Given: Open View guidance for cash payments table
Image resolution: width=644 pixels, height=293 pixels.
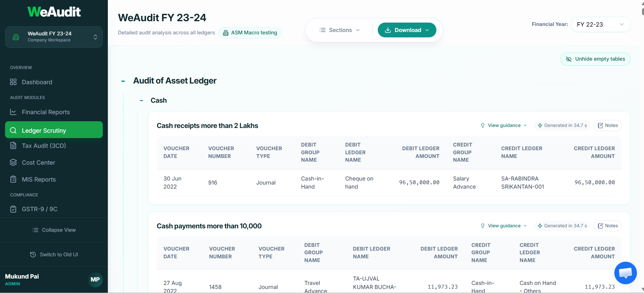Looking at the screenshot, I should pos(503,226).
